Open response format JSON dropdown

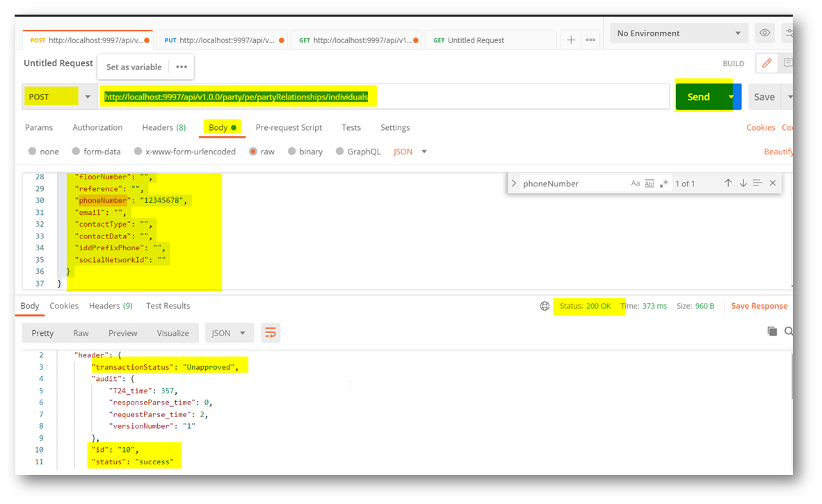coord(229,333)
